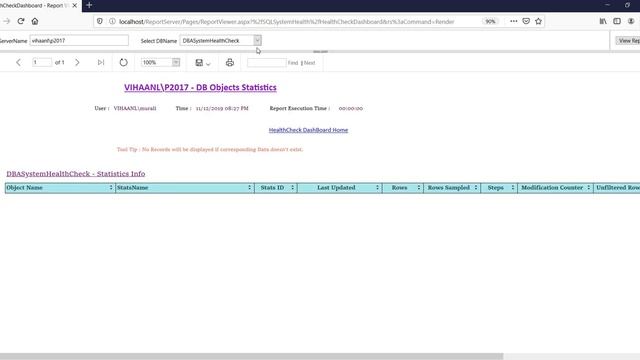Select the User value VIHAANL\murali
640x360 pixels.
point(135,108)
